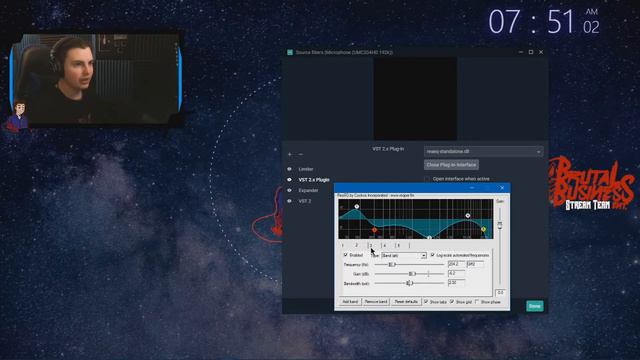This screenshot has height=360, width=640.
Task: Click the Gain (dB) slider handle
Action: tap(412, 274)
